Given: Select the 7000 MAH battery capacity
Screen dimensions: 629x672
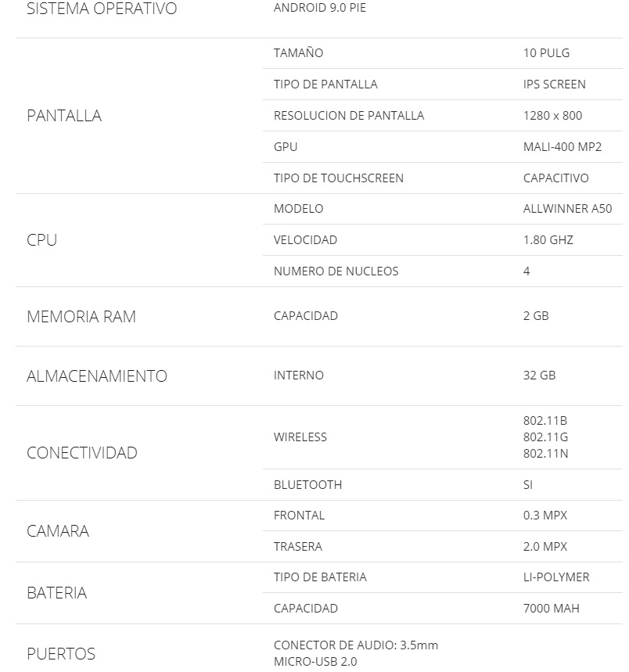Looking at the screenshot, I should (551, 609).
